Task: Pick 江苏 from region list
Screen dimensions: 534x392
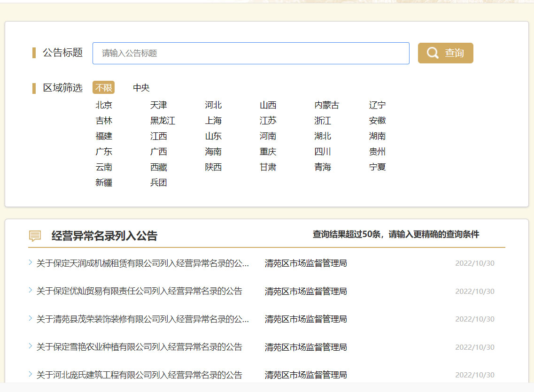Action: [x=268, y=121]
